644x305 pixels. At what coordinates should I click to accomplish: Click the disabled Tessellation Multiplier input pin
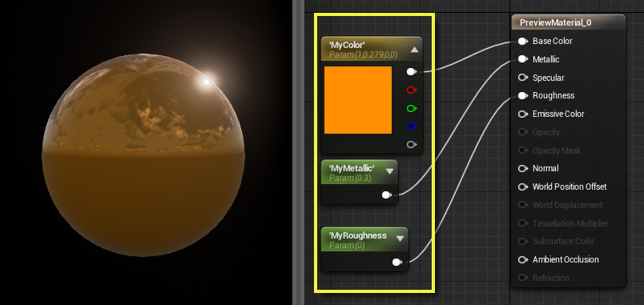coord(523,223)
